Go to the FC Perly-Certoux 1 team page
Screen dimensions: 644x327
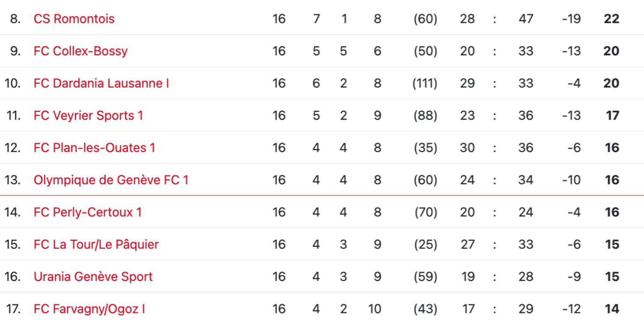pos(88,213)
